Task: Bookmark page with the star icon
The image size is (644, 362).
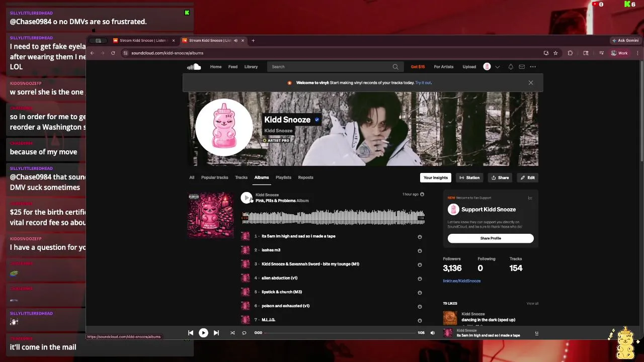Action: (x=555, y=53)
